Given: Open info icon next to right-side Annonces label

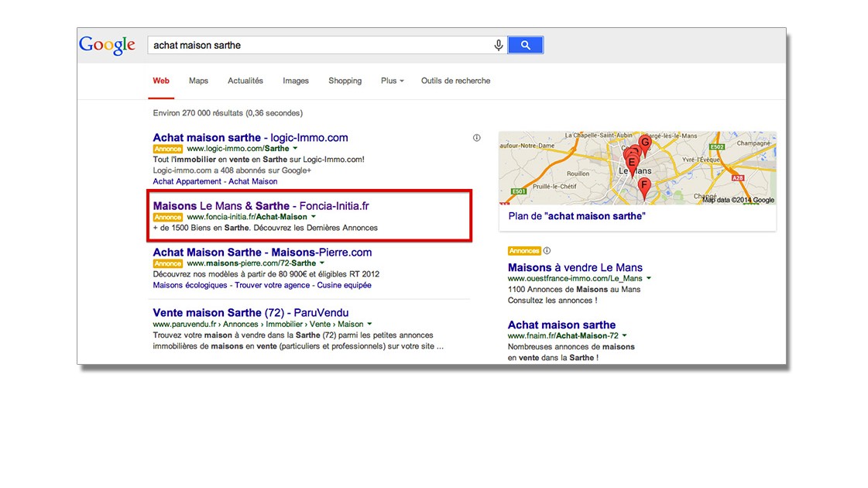Looking at the screenshot, I should click(547, 251).
